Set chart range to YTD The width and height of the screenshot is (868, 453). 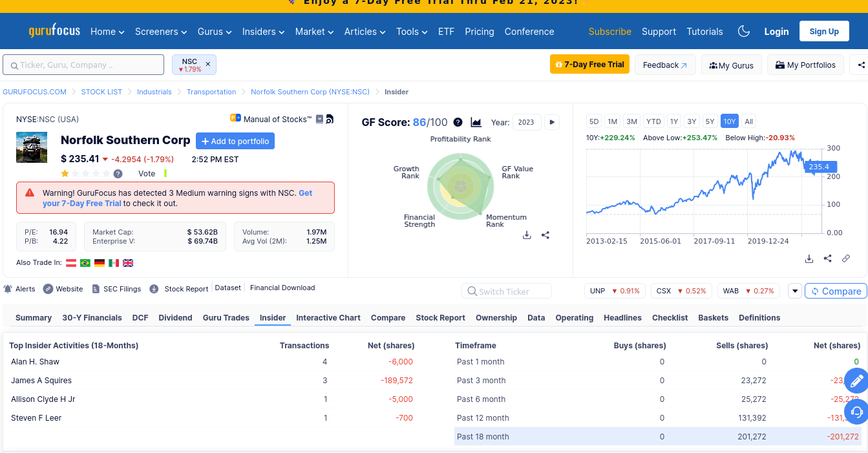tap(654, 121)
